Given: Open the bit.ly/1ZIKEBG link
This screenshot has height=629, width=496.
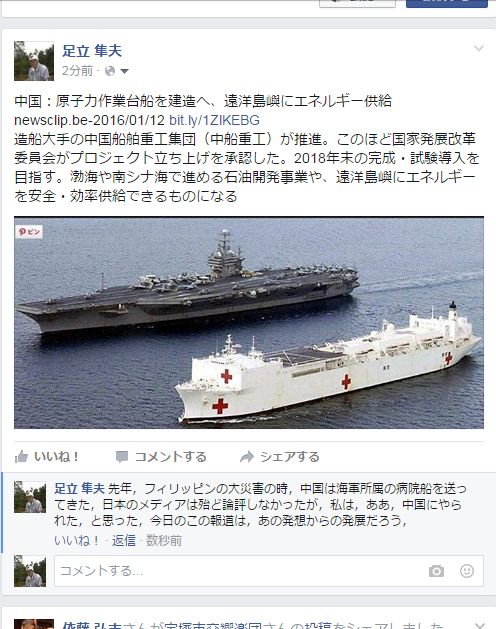Looking at the screenshot, I should point(214,120).
